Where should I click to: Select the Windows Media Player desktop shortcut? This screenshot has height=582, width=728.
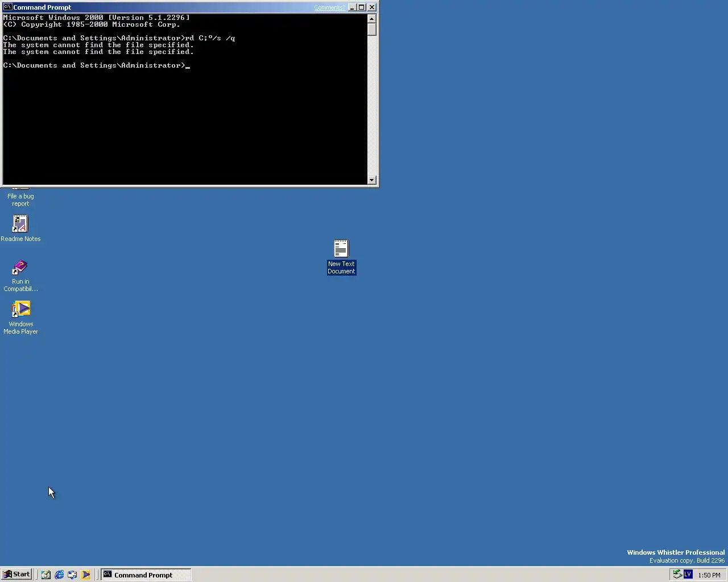click(20, 318)
